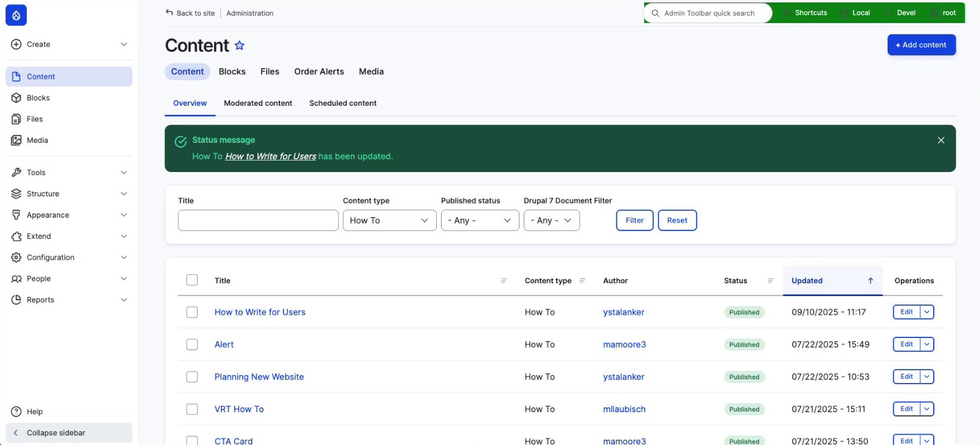Click the sort icon beside Content type column
Image resolution: width=980 pixels, height=445 pixels.
tap(582, 281)
